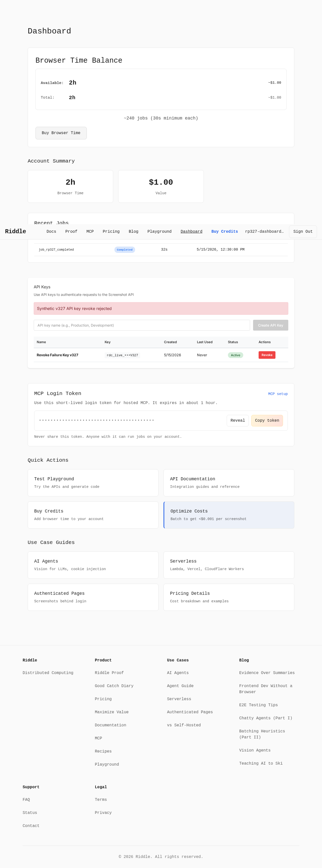Screen dimensions: 322x868
Task: Select MCP in the top navigation
Action: click(90, 231)
